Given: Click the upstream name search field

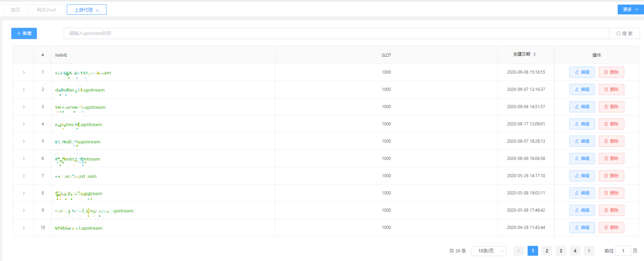Looking at the screenshot, I should pyautogui.click(x=336, y=33).
